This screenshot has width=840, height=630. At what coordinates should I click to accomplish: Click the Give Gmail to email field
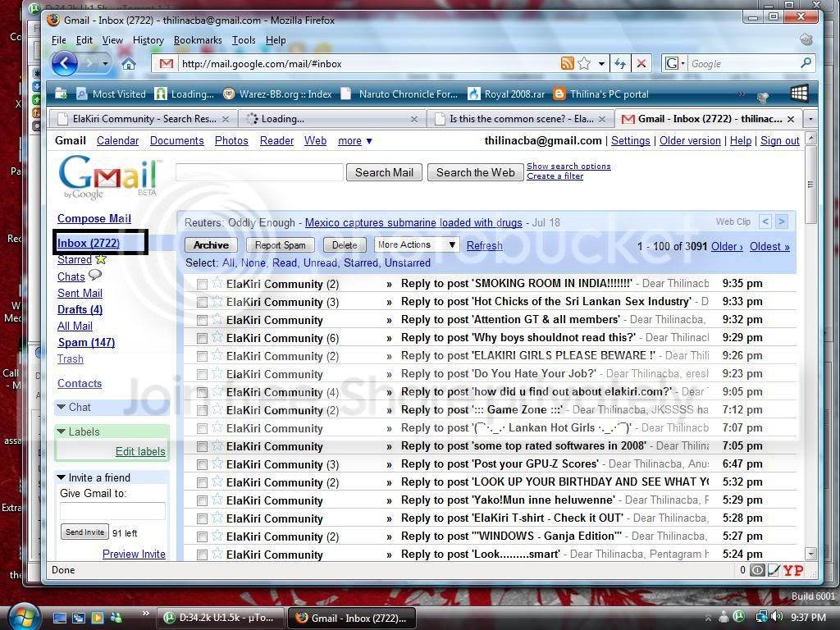tap(112, 511)
